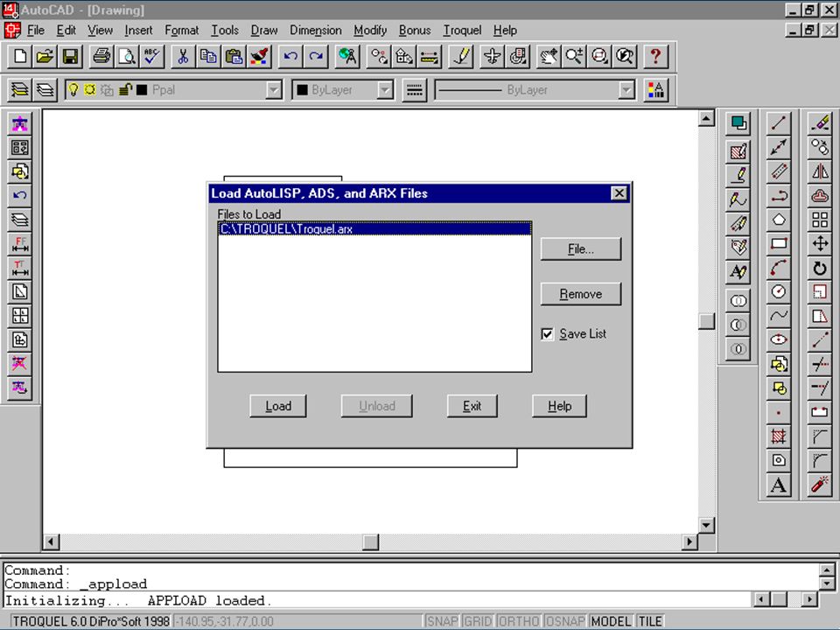The width and height of the screenshot is (840, 630).
Task: Open the Draw menu
Action: click(x=264, y=31)
